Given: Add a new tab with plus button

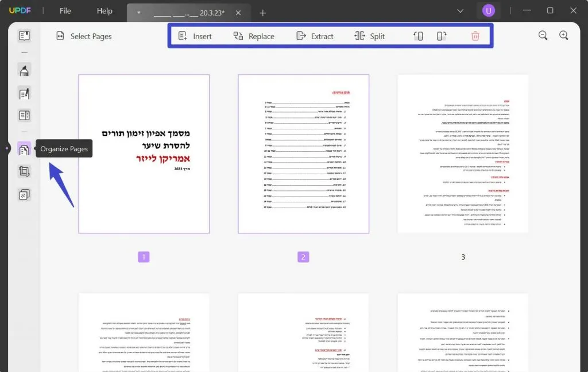Looking at the screenshot, I should [x=263, y=13].
